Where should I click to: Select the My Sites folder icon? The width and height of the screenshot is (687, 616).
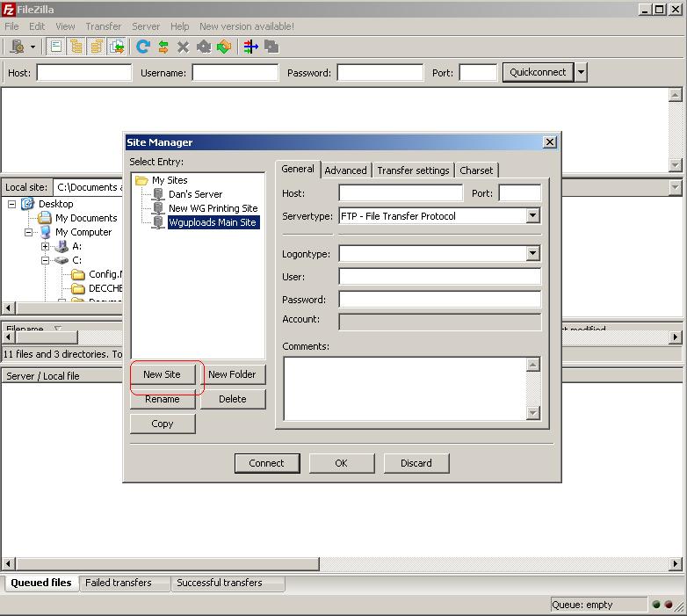click(141, 180)
